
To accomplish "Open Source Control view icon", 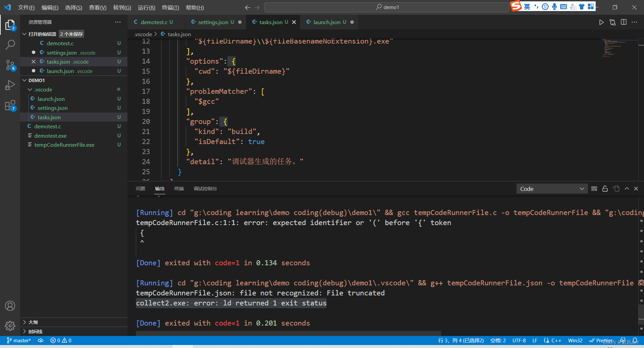I will (10, 65).
